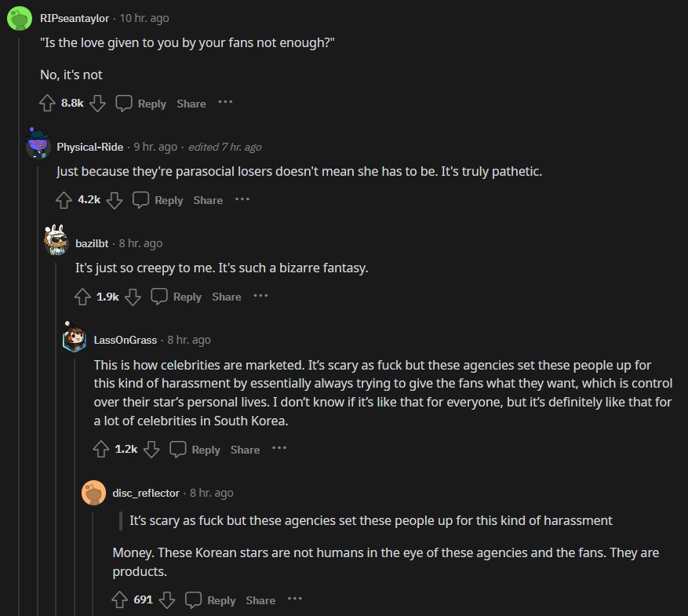The height and width of the screenshot is (616, 688).
Task: Click LassOnGrass's profile avatar
Action: (74, 340)
